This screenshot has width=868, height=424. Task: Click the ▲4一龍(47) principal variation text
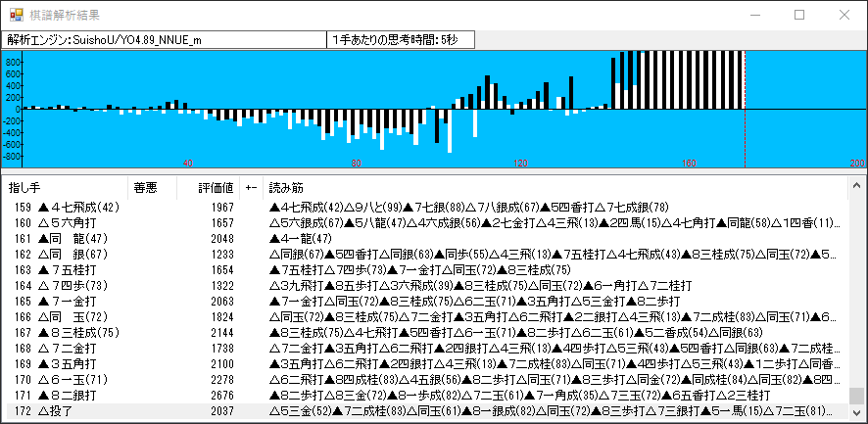pos(300,239)
